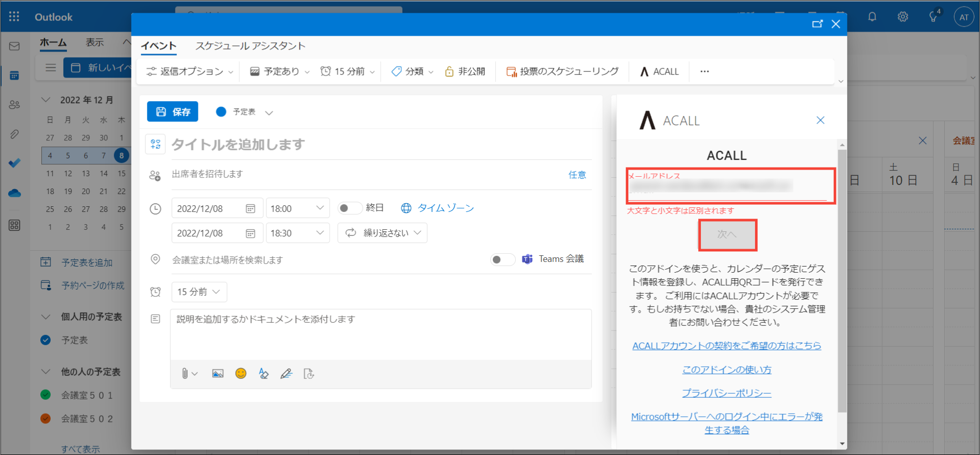Switch to スケジュール アシスタント tab
Screen dimensions: 980x455
250,46
